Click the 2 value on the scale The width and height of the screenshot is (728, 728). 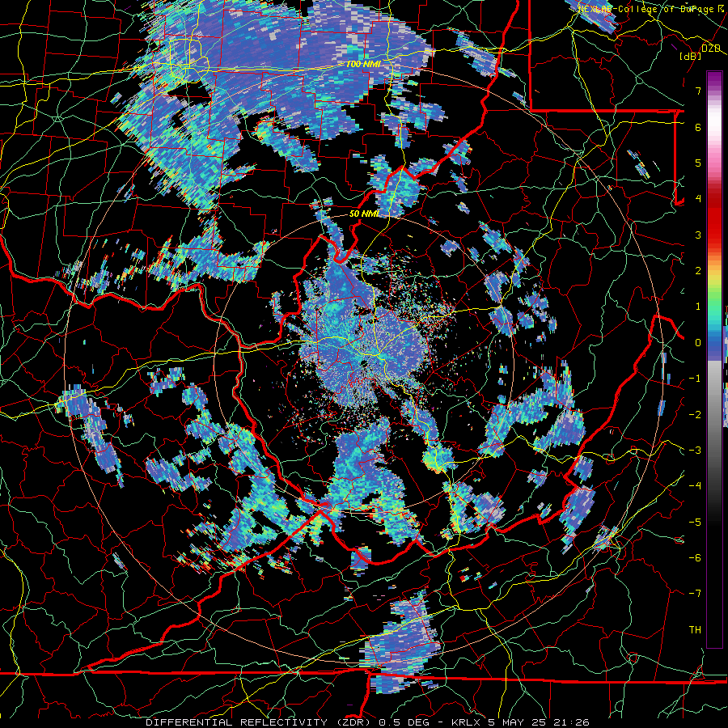point(698,271)
